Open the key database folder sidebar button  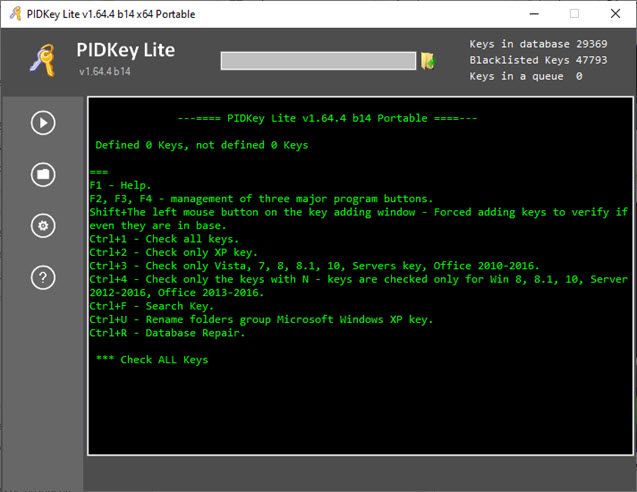(43, 174)
